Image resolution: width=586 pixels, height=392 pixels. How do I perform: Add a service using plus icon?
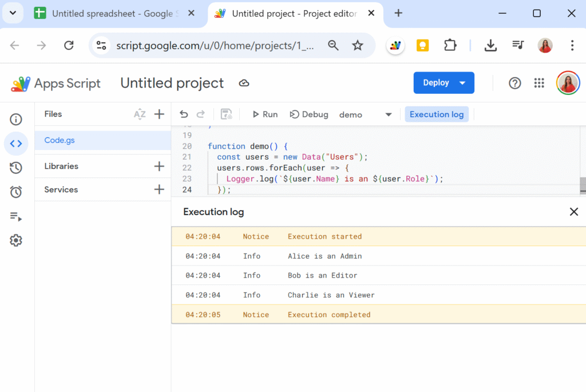[x=159, y=189]
